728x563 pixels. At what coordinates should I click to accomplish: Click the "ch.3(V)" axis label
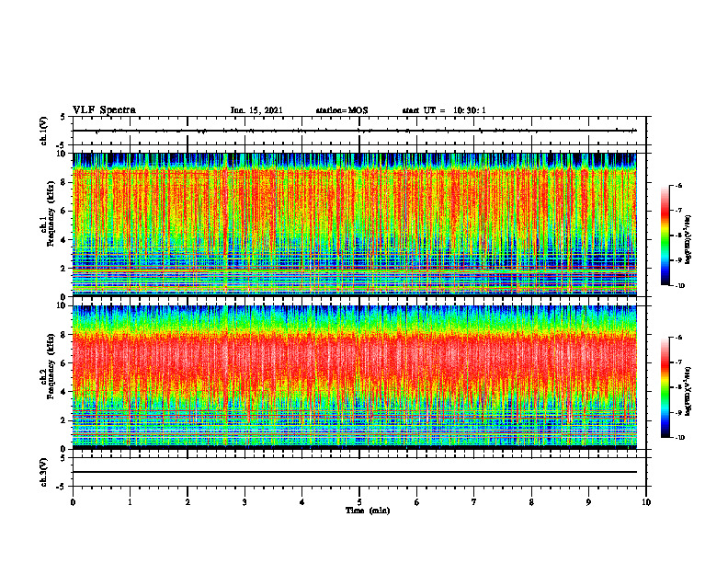click(x=44, y=472)
